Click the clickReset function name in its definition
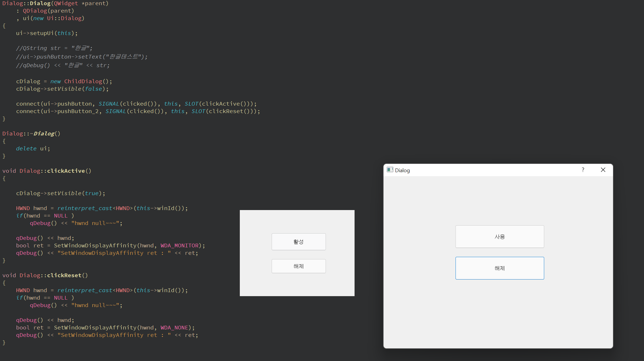The image size is (644, 361). point(64,275)
